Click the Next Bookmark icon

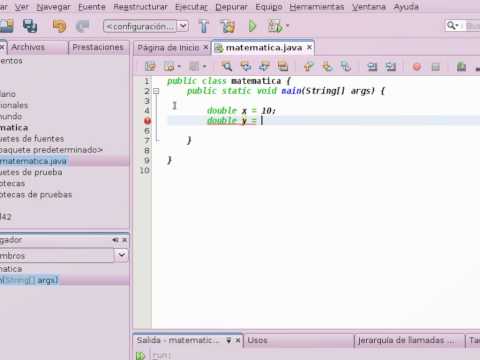(x=327, y=67)
